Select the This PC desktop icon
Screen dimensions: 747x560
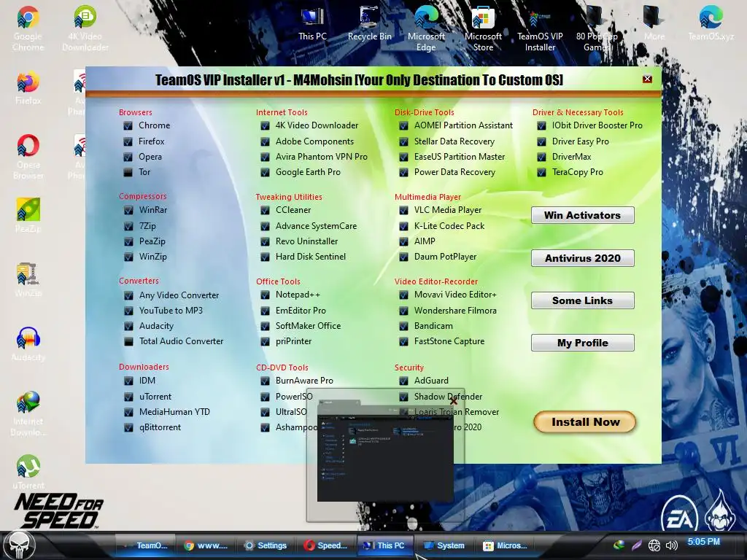point(312,24)
